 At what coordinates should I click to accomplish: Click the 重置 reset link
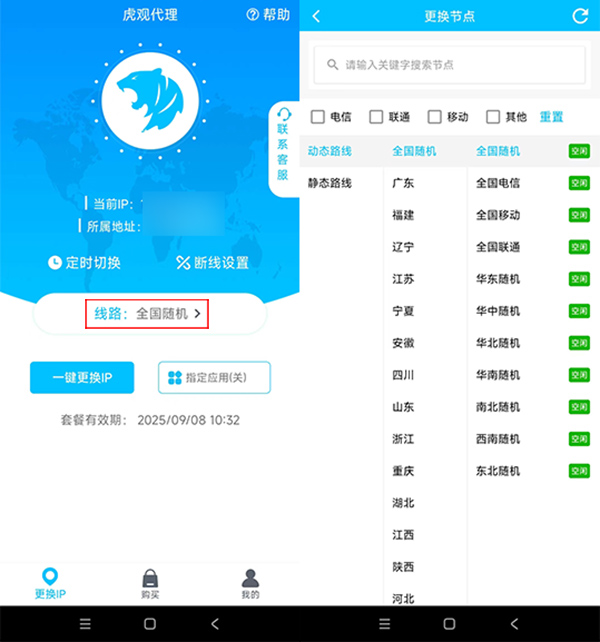(551, 117)
